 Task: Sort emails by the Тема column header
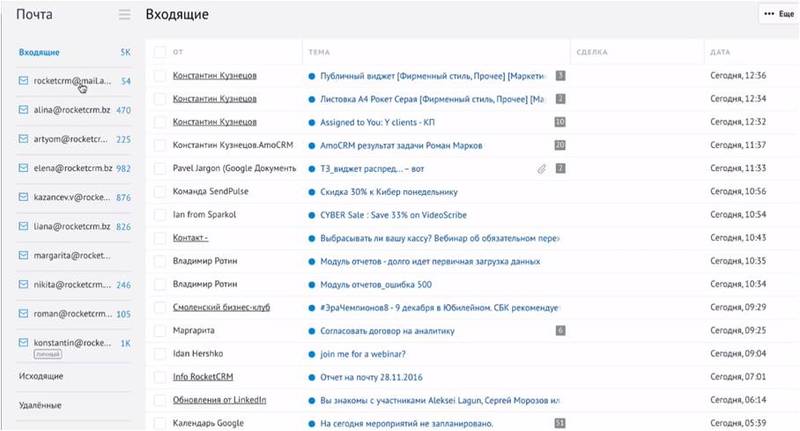pos(320,50)
